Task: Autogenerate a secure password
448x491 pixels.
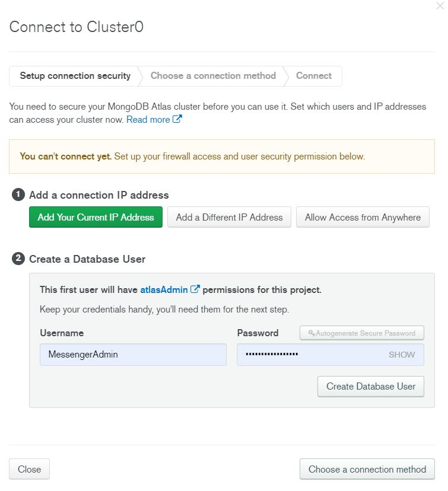Action: coord(362,333)
